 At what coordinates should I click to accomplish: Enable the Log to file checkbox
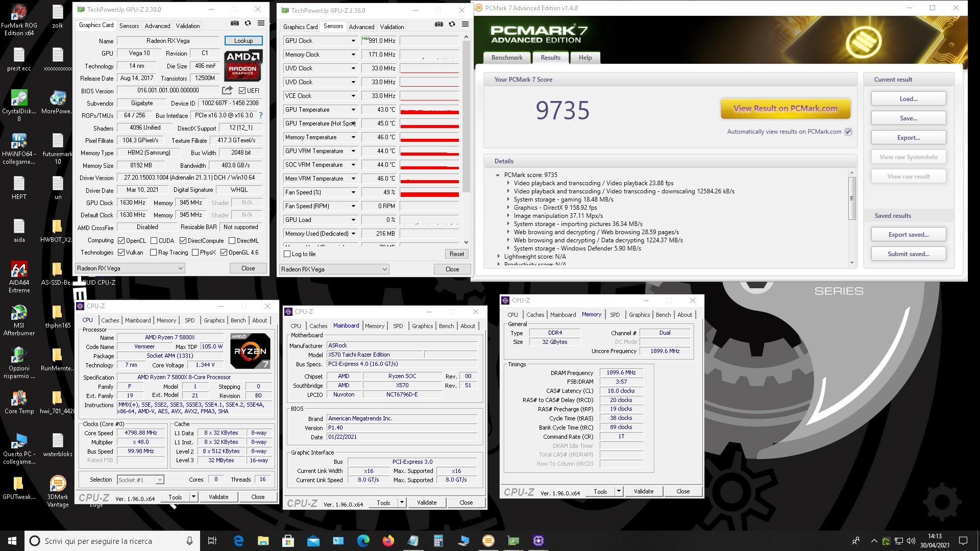pos(287,254)
